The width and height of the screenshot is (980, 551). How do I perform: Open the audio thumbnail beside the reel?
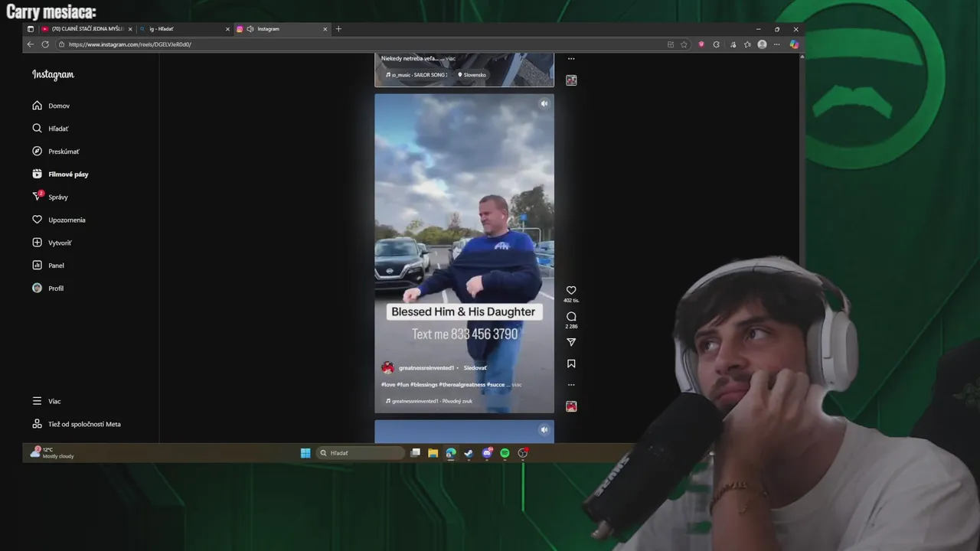571,406
